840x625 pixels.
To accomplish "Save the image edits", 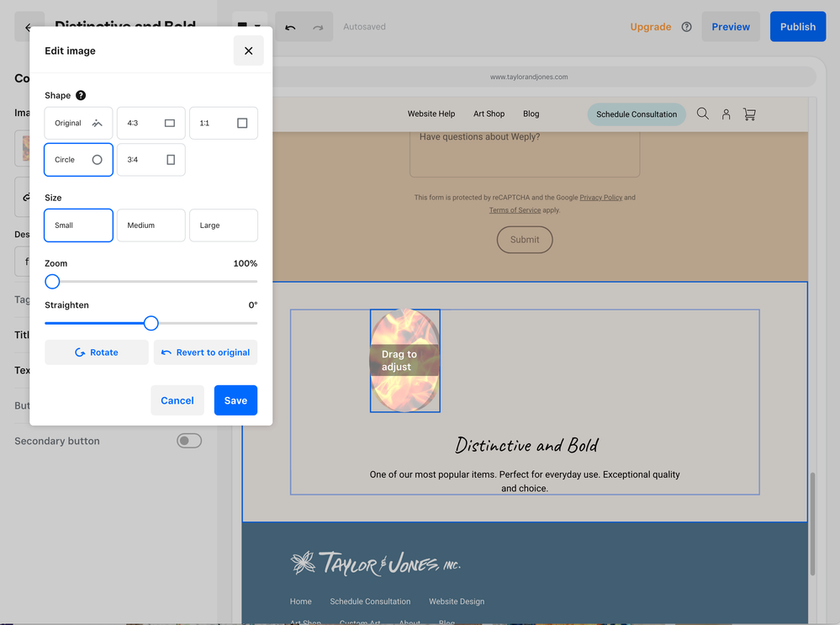I will click(x=235, y=400).
